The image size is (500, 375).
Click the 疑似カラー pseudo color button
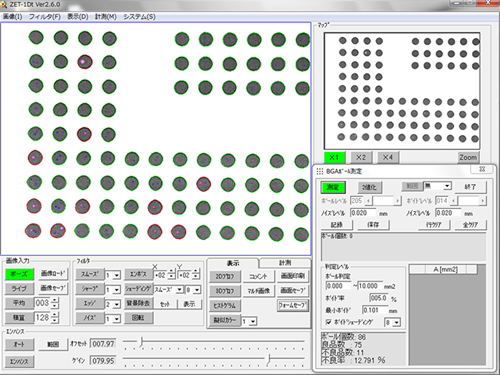click(x=224, y=320)
